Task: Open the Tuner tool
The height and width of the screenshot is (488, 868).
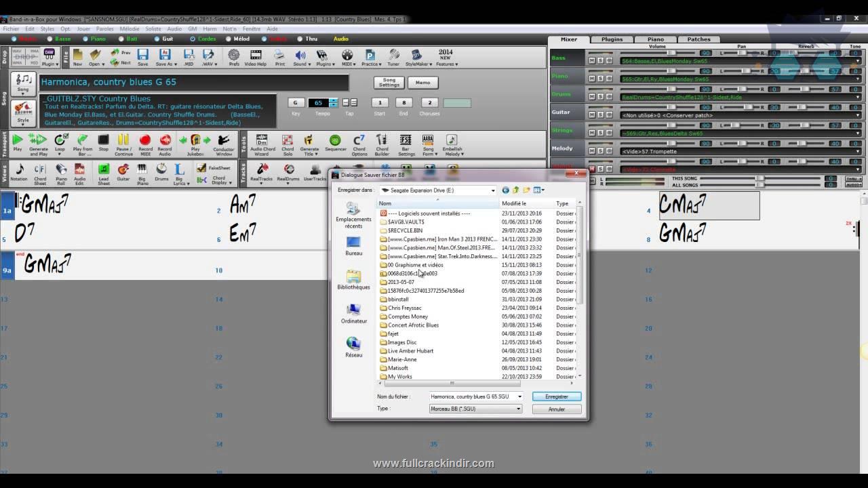Action: point(393,57)
